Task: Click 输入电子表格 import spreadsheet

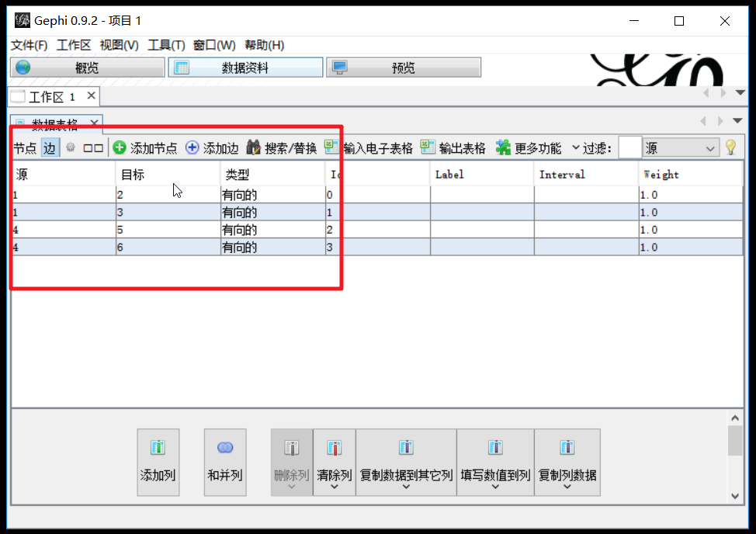Action: [369, 148]
